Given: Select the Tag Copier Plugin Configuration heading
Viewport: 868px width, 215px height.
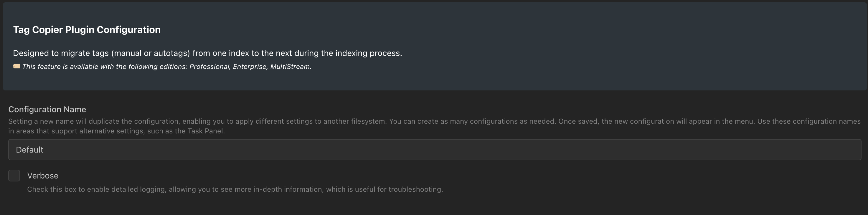Looking at the screenshot, I should click(x=87, y=30).
